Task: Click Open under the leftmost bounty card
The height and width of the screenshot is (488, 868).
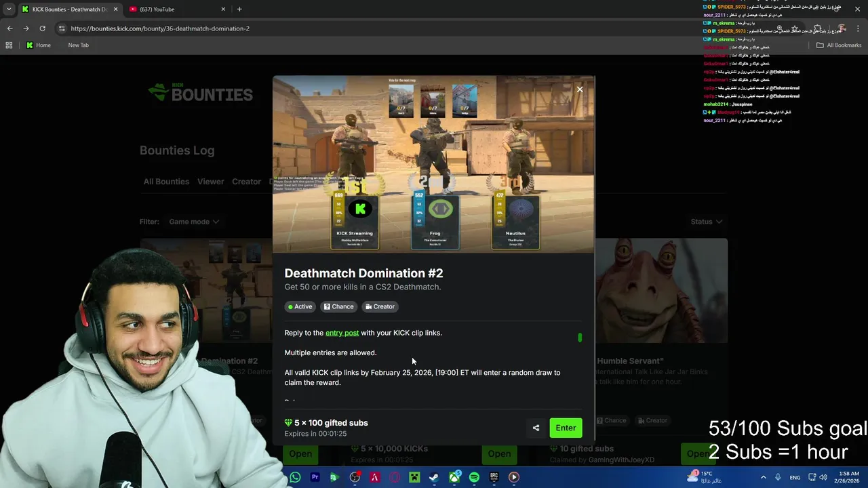Action: point(300,453)
